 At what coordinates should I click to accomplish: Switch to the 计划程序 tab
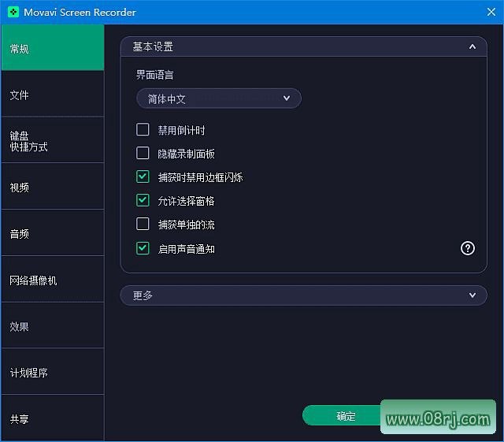[53, 372]
